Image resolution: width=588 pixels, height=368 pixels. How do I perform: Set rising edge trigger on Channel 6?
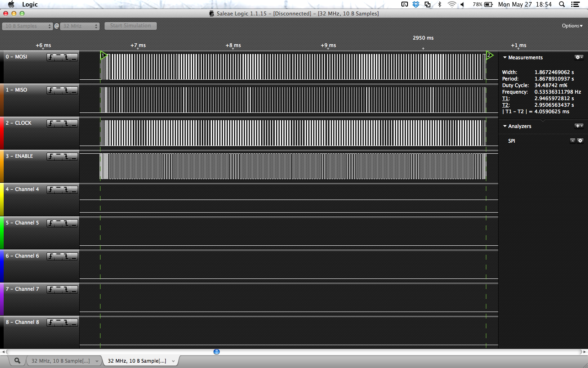click(x=51, y=256)
